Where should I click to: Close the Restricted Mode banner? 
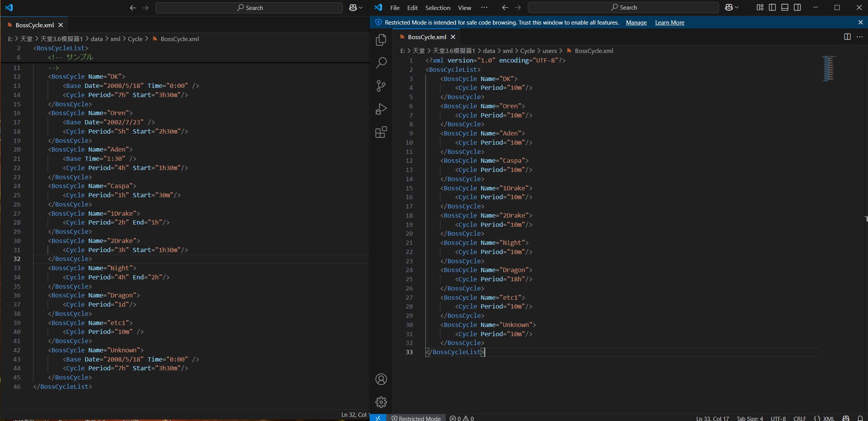point(860,23)
